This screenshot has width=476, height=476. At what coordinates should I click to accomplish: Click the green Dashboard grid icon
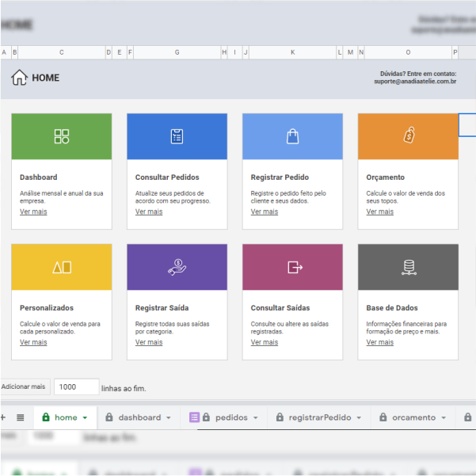(62, 136)
